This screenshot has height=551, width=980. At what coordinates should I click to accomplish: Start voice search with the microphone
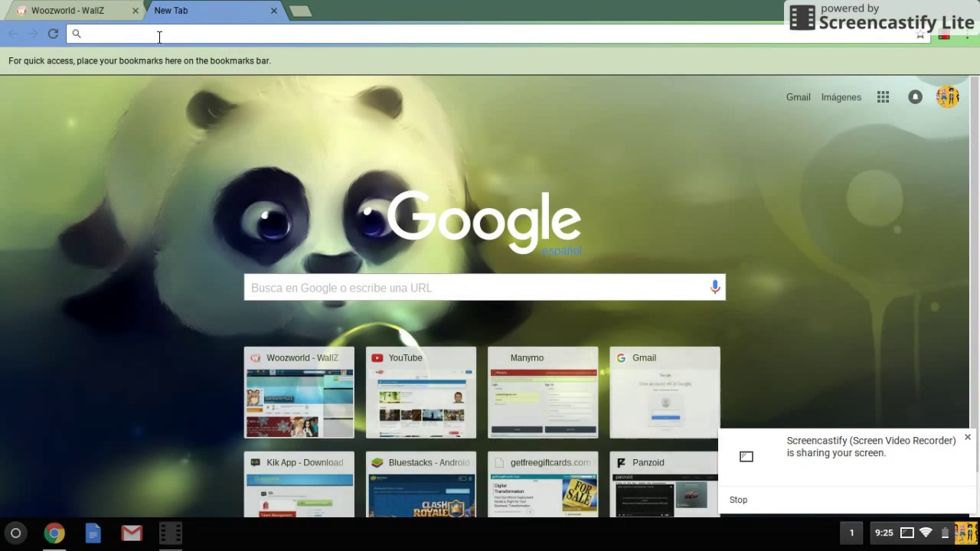tap(714, 288)
